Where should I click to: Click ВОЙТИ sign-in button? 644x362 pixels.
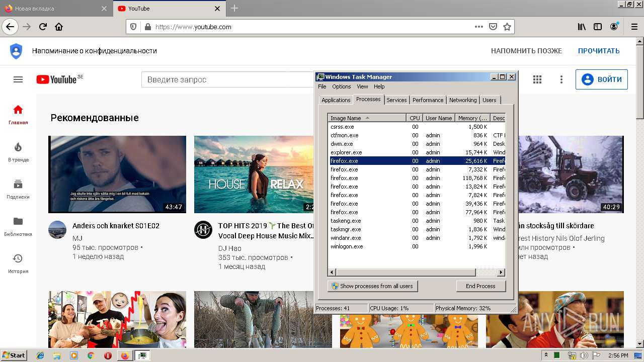click(x=602, y=79)
